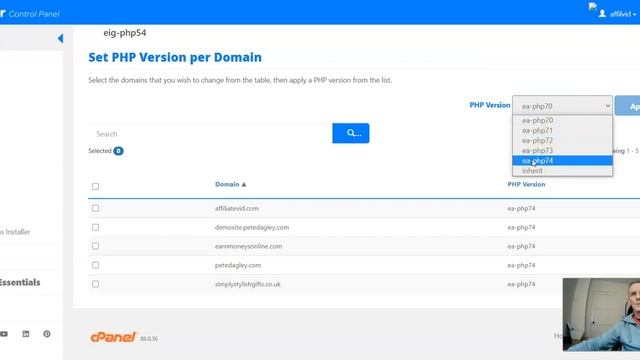Click the petedagley.com domain cell
This screenshot has width=640, height=360.
click(x=238, y=265)
